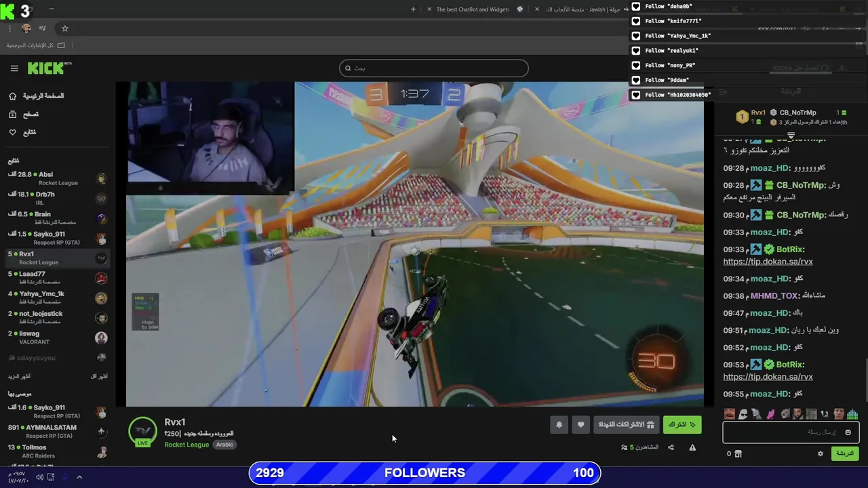Image resolution: width=868 pixels, height=488 pixels.
Task: Click the Arabic language tag
Action: click(224, 445)
